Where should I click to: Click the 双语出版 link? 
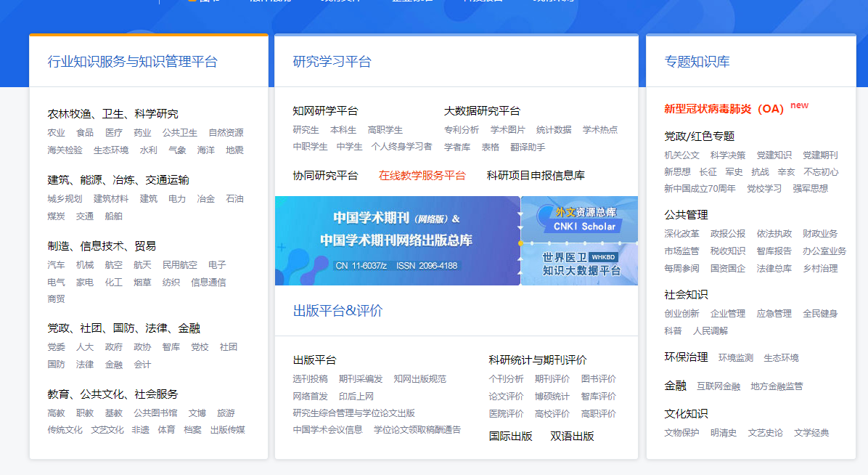pos(572,437)
